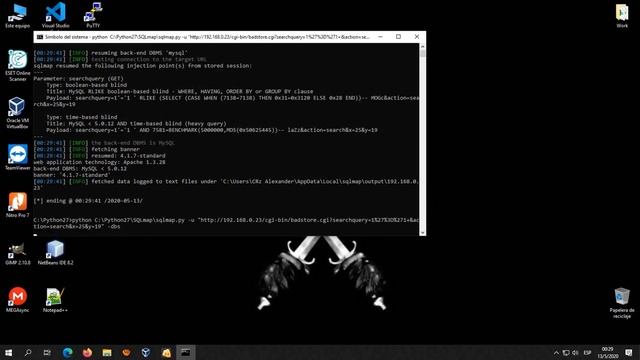Open the volume tray icon

tap(575, 353)
